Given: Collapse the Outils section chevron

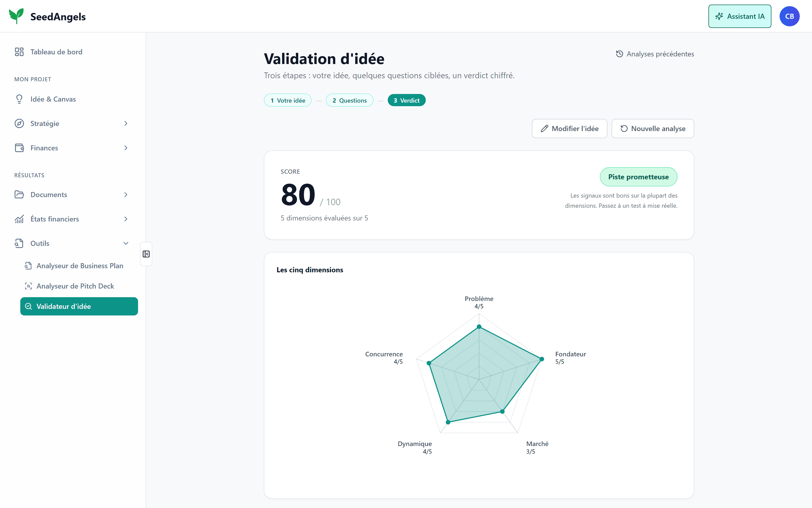Looking at the screenshot, I should pos(126,243).
